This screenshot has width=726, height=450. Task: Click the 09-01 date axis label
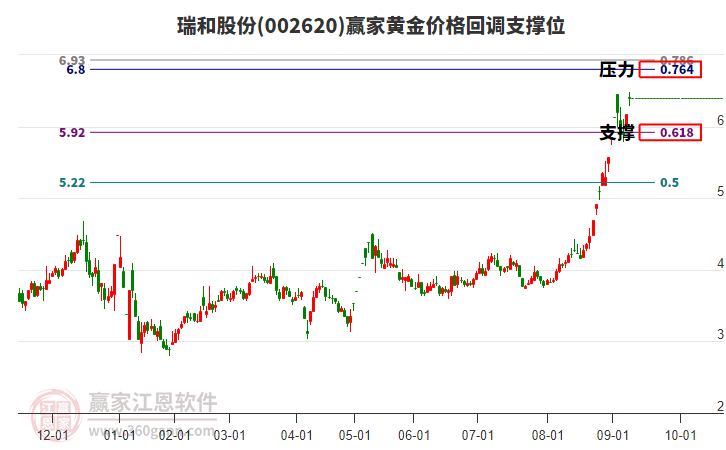click(x=613, y=436)
